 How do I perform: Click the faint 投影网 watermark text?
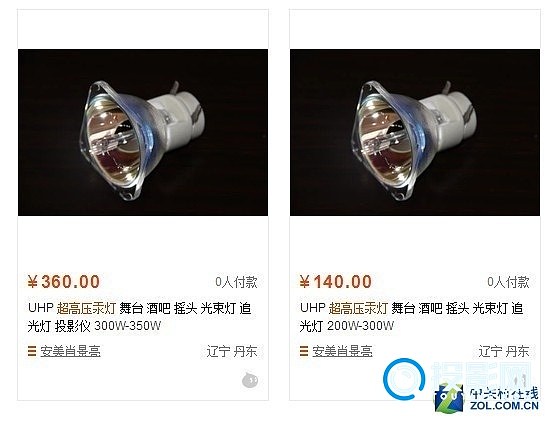click(481, 375)
